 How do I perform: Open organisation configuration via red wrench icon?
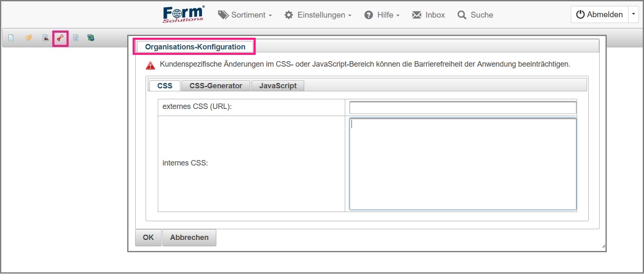point(60,39)
